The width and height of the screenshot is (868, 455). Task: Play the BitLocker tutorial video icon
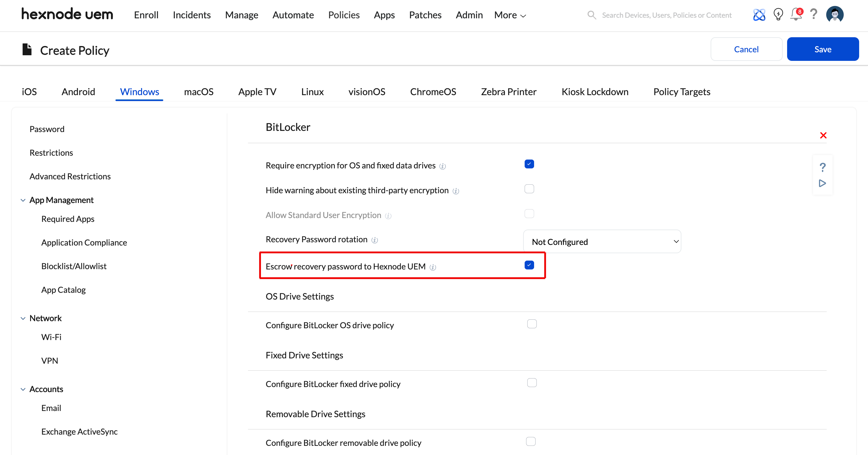(823, 183)
